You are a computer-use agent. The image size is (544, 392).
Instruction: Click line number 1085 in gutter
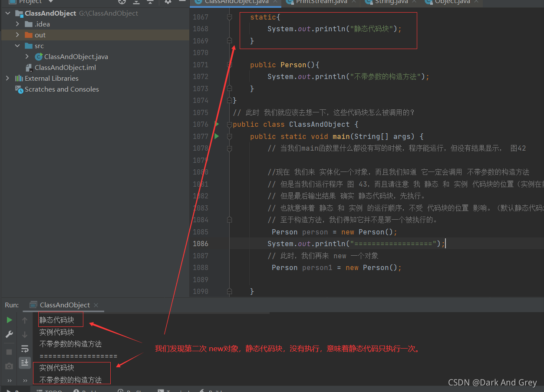(x=201, y=232)
